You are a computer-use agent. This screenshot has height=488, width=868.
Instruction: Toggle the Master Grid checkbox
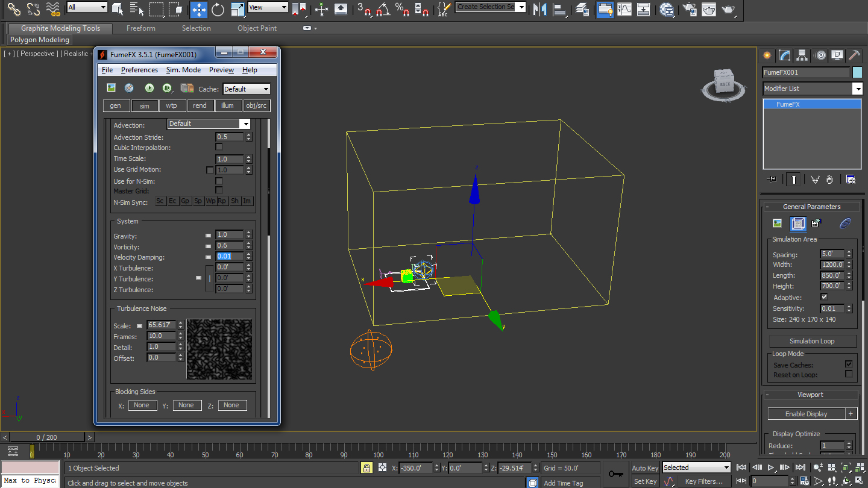[x=219, y=190]
